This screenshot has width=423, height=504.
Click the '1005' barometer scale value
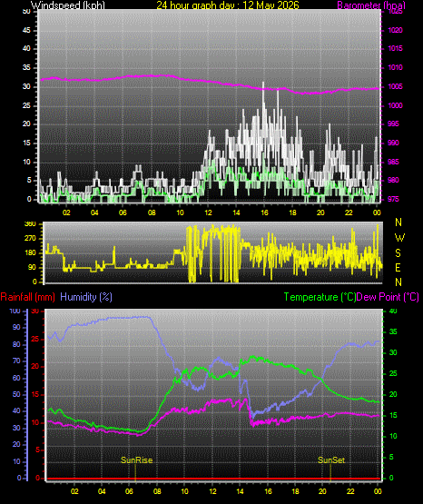point(395,86)
